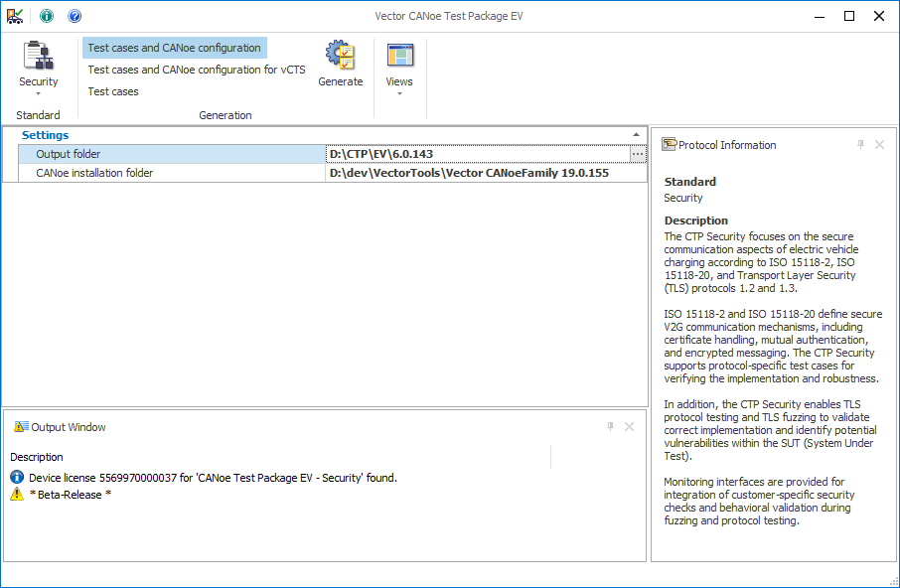Click the yellow warning triangle icon
Screen dimensions: 900x588
(x=17, y=494)
